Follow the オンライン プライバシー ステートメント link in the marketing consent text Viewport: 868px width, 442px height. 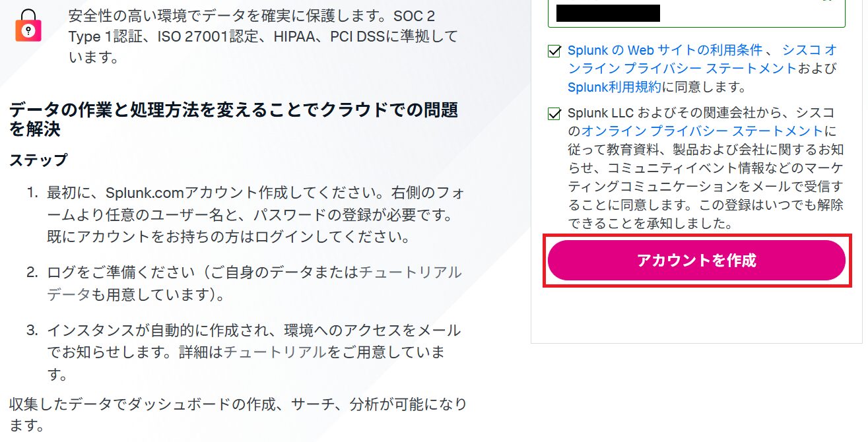[x=703, y=131]
